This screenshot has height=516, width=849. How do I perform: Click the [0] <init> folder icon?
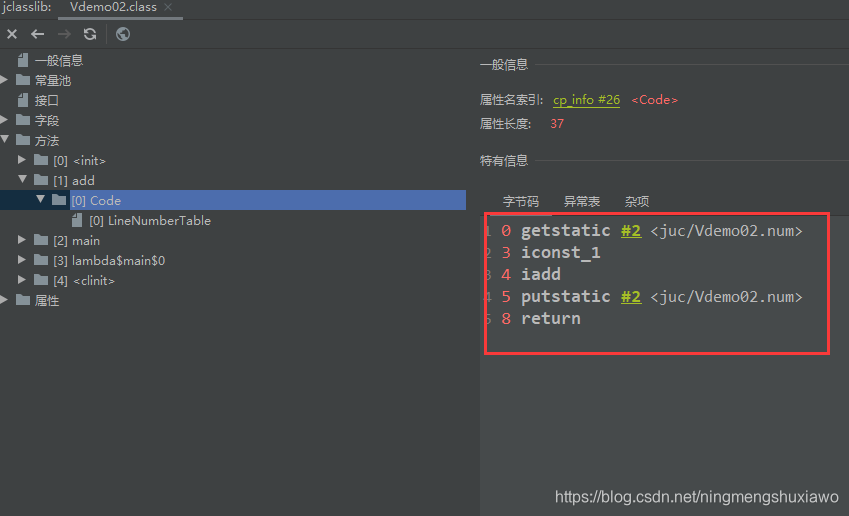coord(41,160)
